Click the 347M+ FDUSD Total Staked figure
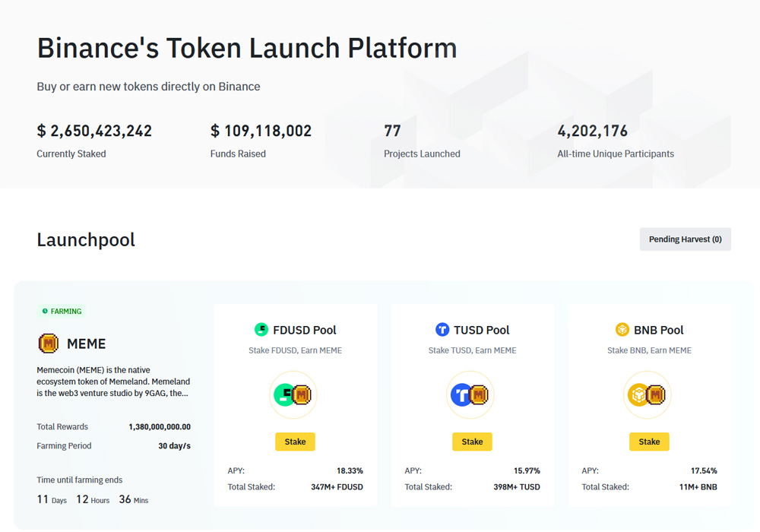760x532 pixels. 336,486
